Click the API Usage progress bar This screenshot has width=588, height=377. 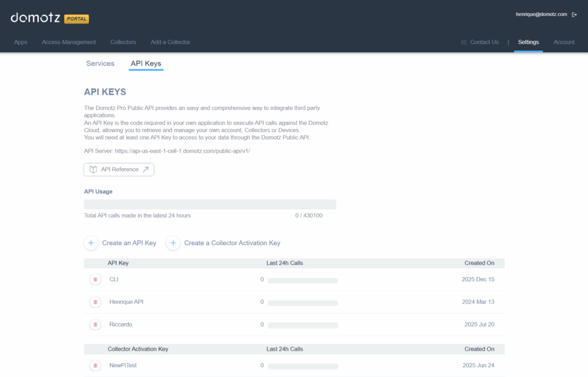click(x=210, y=204)
